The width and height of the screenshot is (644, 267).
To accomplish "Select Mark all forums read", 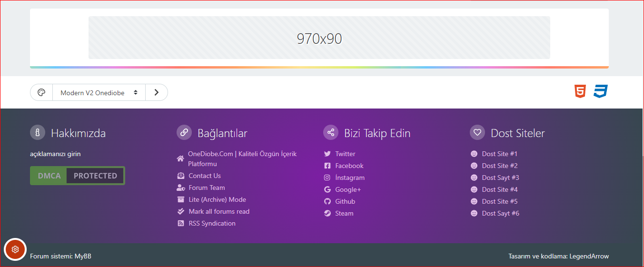I will pyautogui.click(x=219, y=211).
